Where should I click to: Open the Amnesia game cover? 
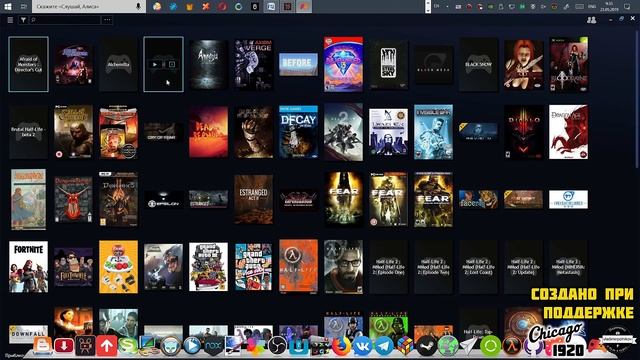click(x=208, y=64)
